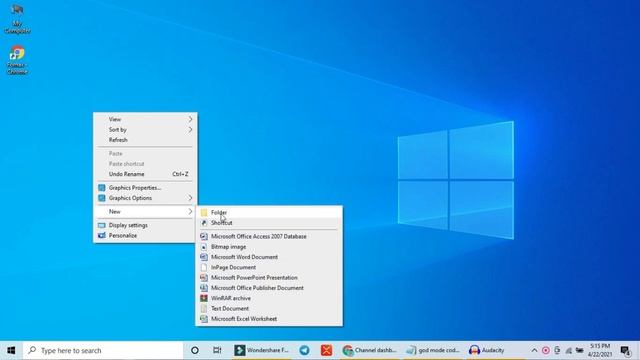Click the red circular tray icon

[546, 350]
